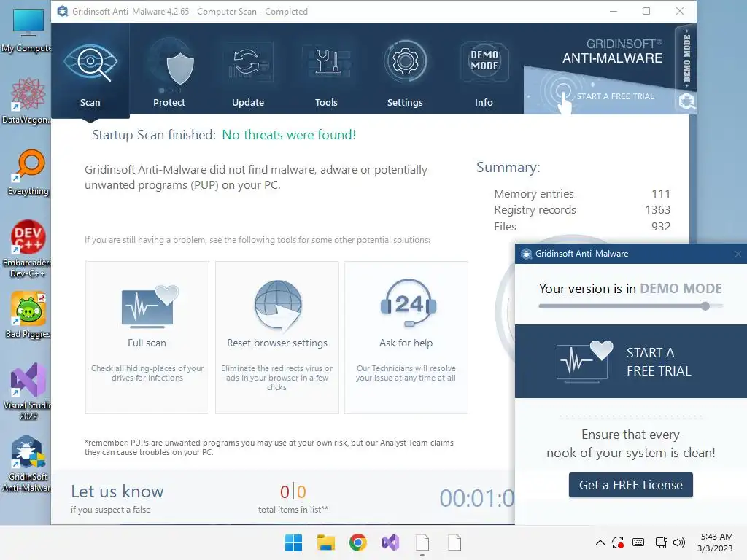Open Visual Studio 2022 desktop shortcut
The image size is (747, 560).
coord(28,392)
